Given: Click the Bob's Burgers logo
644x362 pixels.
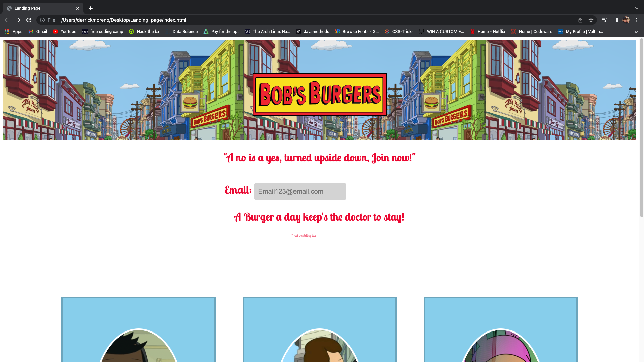Looking at the screenshot, I should 319,95.
